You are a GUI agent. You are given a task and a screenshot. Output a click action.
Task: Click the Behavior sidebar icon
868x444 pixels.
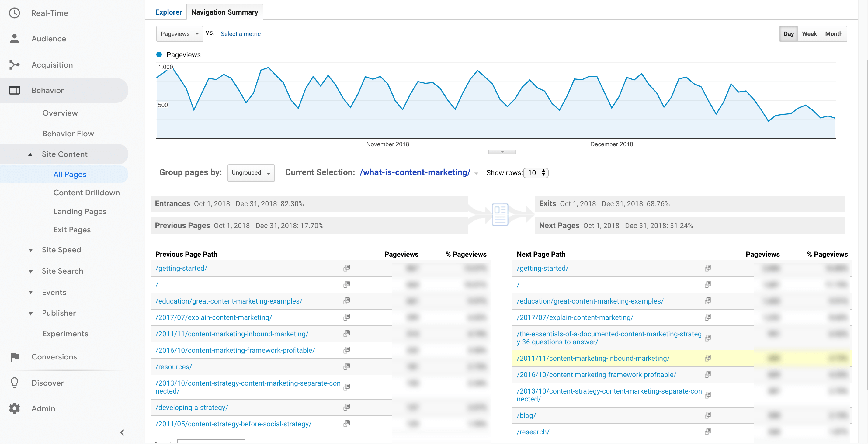point(15,90)
